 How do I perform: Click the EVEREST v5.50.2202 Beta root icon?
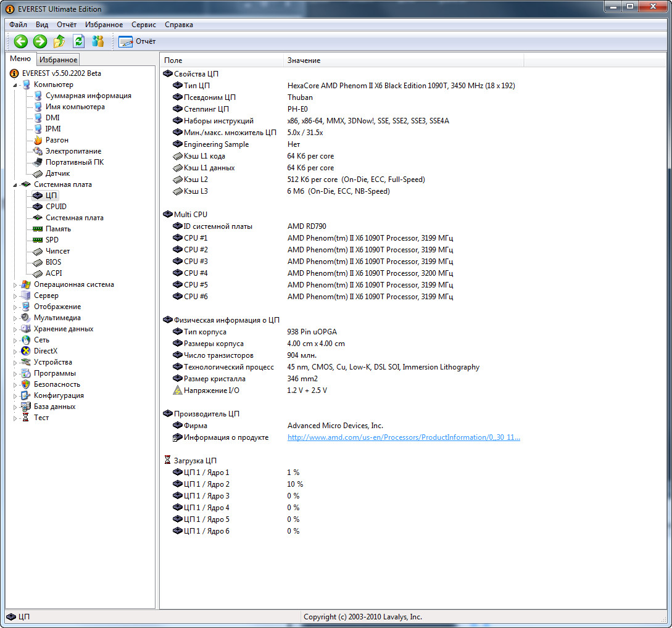(14, 73)
